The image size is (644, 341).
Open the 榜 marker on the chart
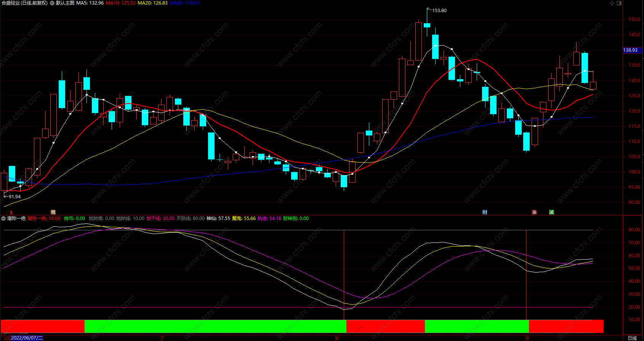tap(53, 212)
